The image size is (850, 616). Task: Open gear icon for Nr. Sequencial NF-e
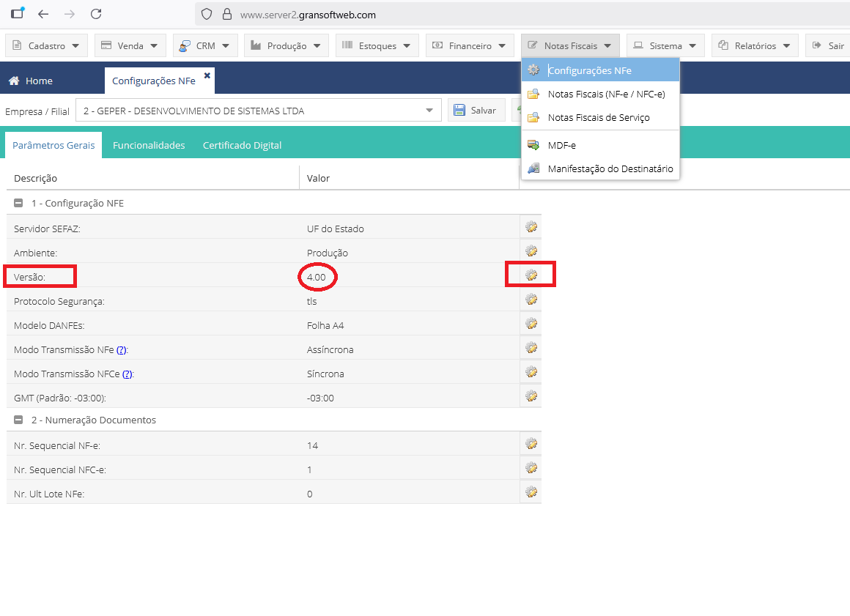531,444
